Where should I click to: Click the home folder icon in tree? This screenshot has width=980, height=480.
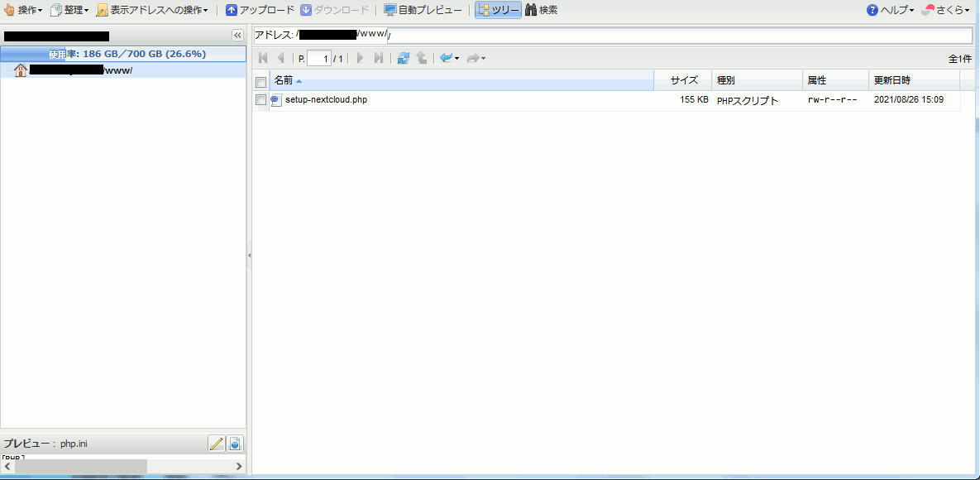[x=21, y=70]
